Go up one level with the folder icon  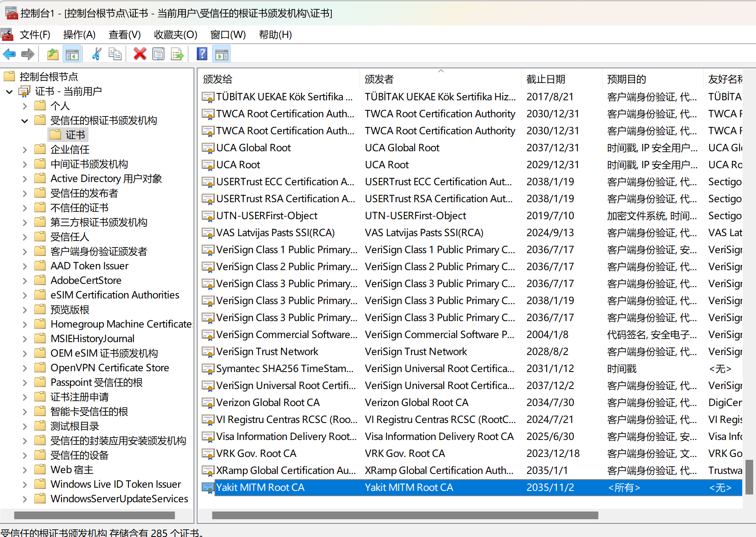53,53
